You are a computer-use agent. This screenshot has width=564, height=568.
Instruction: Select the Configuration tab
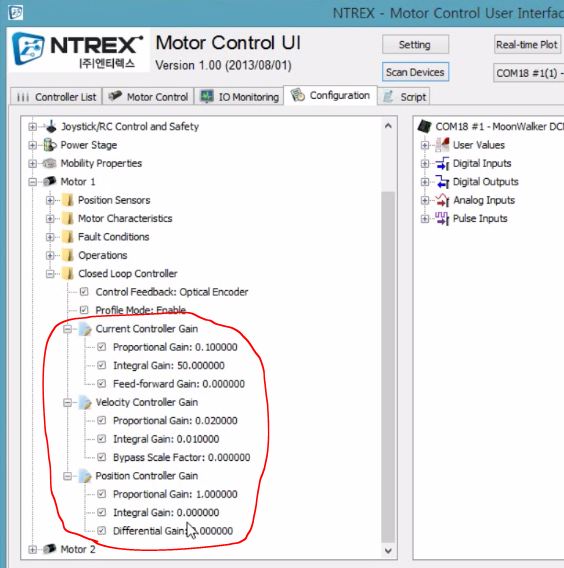coord(330,96)
